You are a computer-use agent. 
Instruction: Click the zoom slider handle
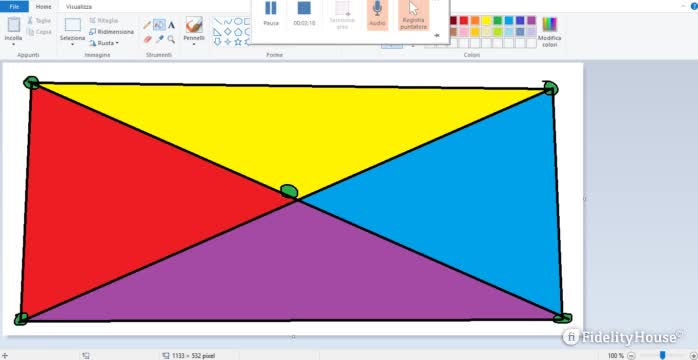click(663, 355)
